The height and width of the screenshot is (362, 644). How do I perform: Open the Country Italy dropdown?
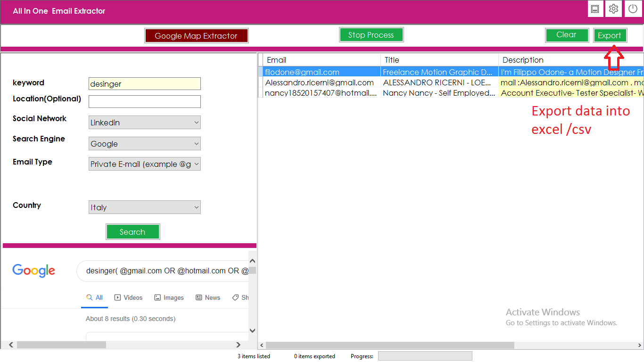click(145, 207)
